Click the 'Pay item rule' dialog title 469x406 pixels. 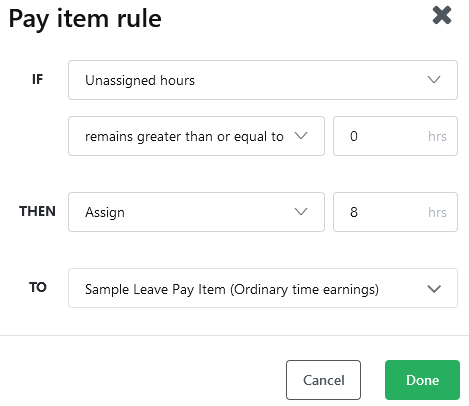[x=85, y=19]
